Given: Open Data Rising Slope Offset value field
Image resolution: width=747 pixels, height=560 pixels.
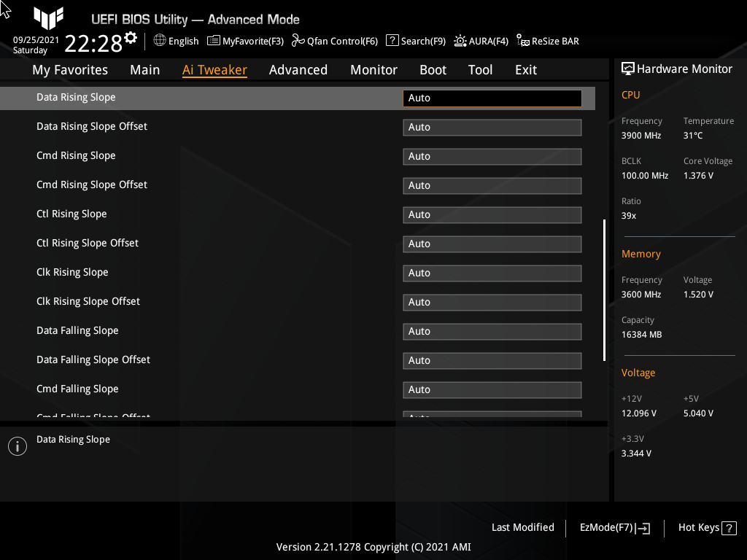Looking at the screenshot, I should [492, 127].
